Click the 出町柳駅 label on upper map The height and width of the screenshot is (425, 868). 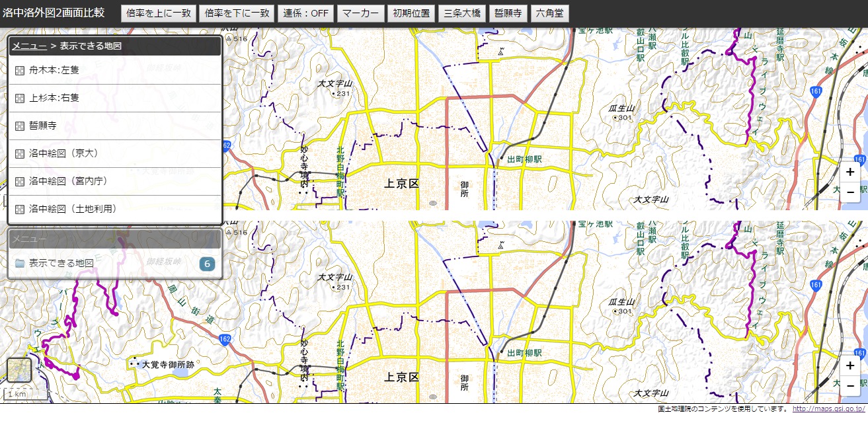coord(524,159)
